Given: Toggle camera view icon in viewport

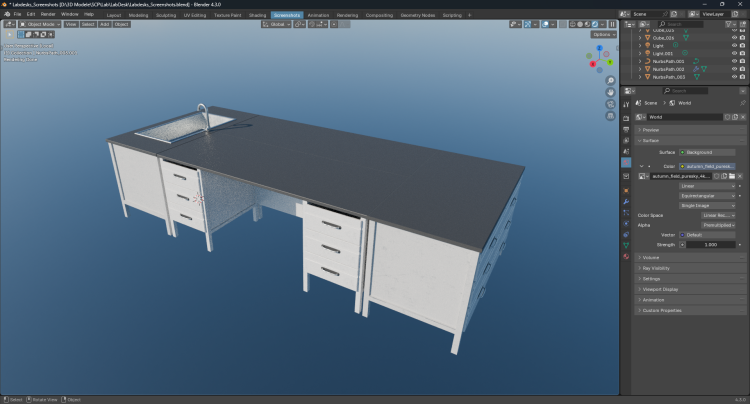Looking at the screenshot, I should (610, 104).
